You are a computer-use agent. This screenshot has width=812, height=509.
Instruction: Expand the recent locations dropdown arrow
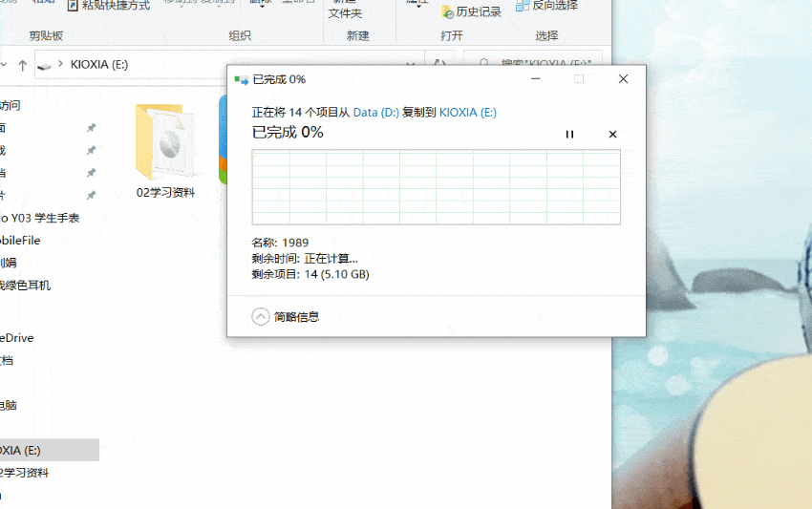pos(4,65)
